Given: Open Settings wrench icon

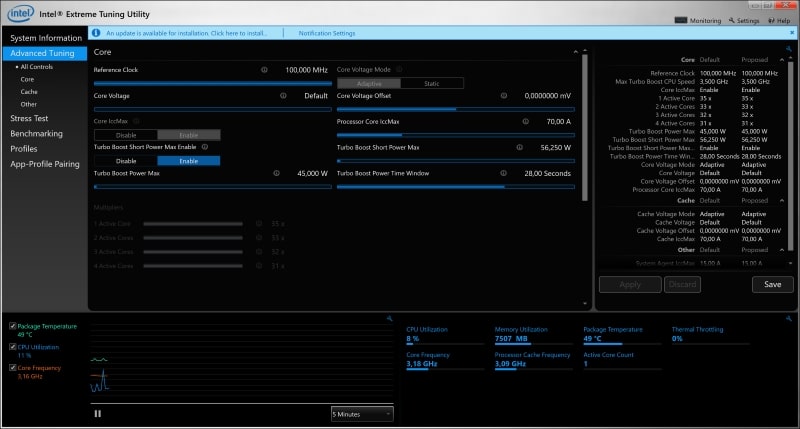Looking at the screenshot, I should pyautogui.click(x=732, y=20).
